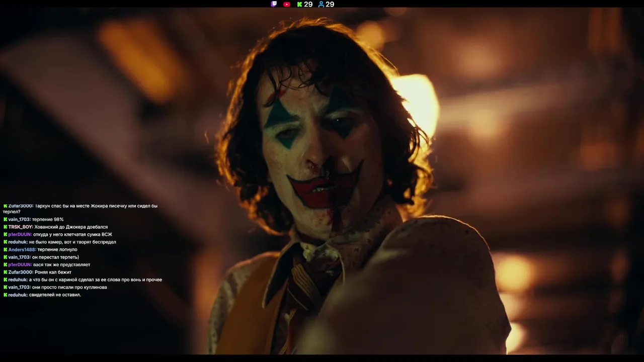644x362 pixels.
Task: Click message 'они просто писали про куплинова'
Action: [x=69, y=287]
